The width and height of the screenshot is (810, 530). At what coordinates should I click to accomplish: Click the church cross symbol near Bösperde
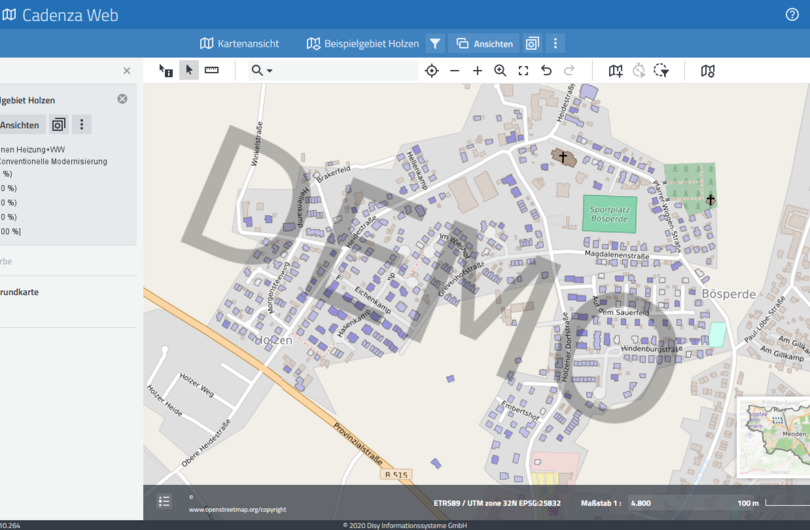click(563, 157)
